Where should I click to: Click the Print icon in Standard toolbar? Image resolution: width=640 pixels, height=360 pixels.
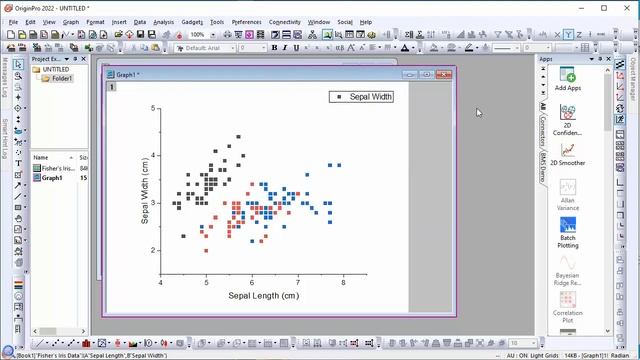click(227, 35)
